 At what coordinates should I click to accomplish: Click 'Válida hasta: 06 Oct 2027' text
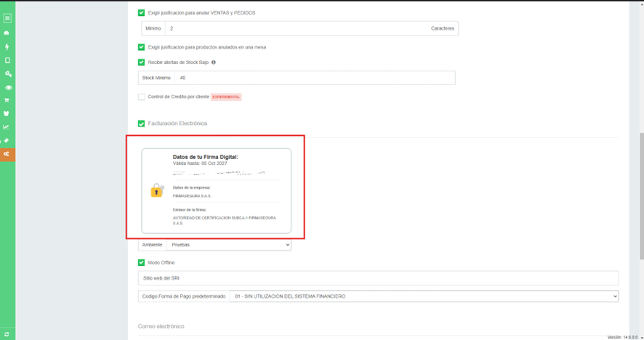click(x=200, y=163)
